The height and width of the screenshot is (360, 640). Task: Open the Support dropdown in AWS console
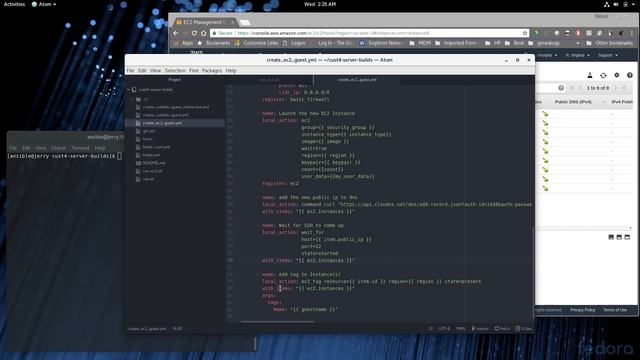pyautogui.click(x=608, y=55)
